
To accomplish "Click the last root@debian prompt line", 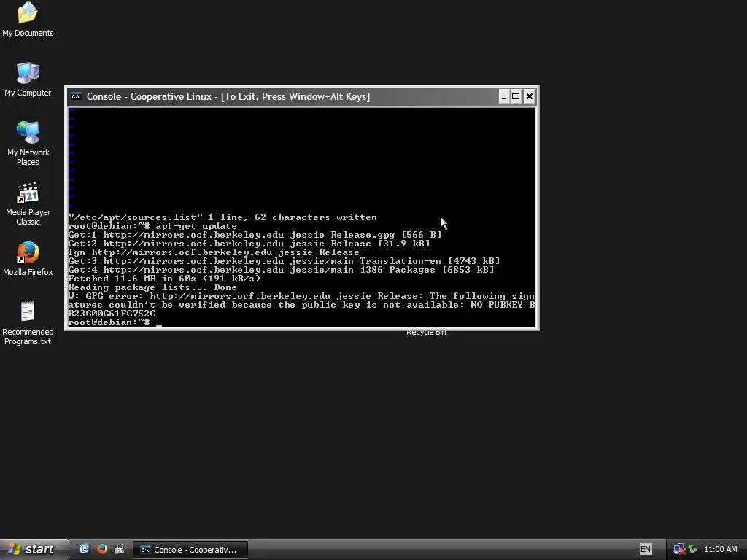I will [115, 322].
